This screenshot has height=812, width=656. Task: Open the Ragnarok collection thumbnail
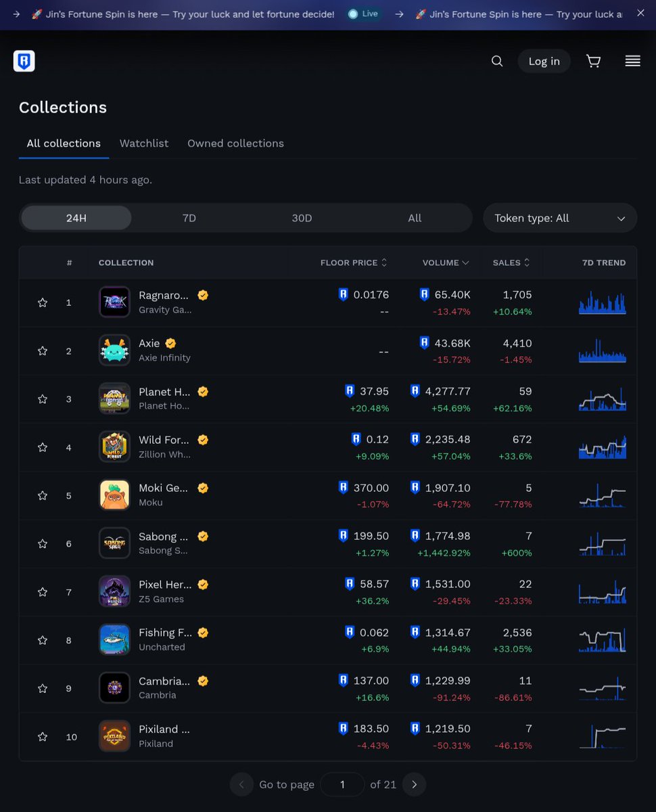click(114, 302)
